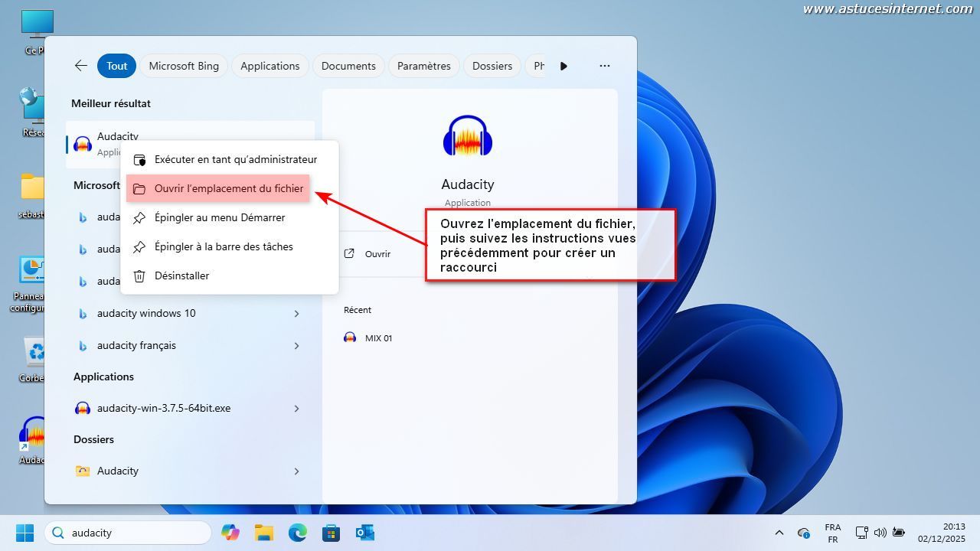Expand the 'audacity windows 10' suggestion arrow

pos(296,314)
